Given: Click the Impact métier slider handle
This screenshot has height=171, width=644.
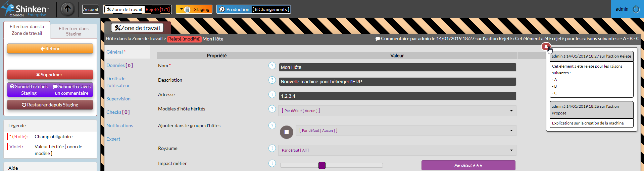Looking at the screenshot, I should pyautogui.click(x=322, y=165).
